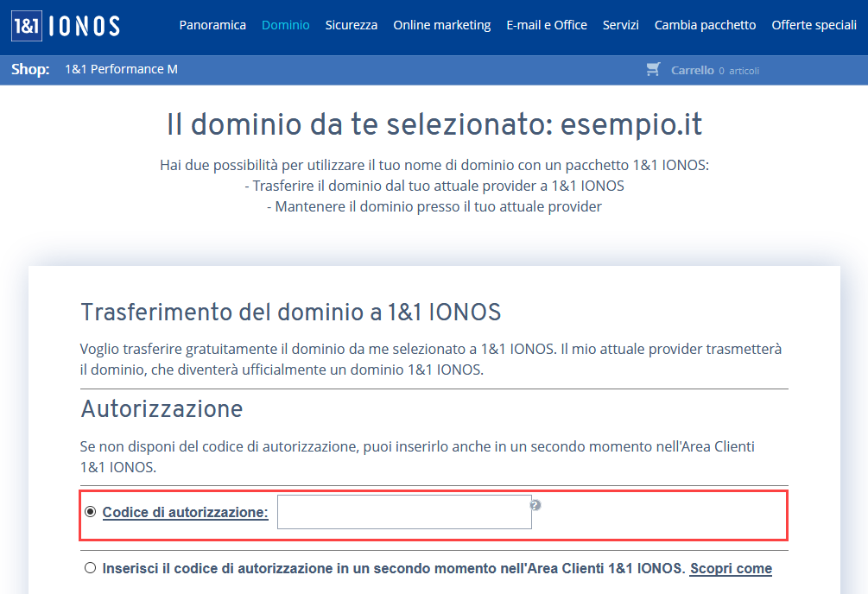Select the Codice di autorizzazione radio button
The height and width of the screenshot is (594, 868).
pyautogui.click(x=90, y=511)
